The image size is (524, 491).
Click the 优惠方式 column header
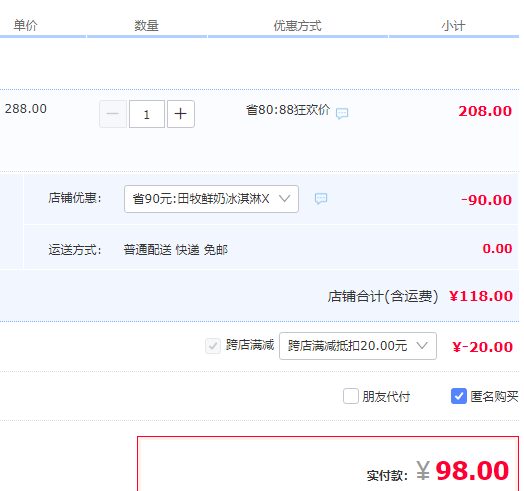(x=297, y=26)
